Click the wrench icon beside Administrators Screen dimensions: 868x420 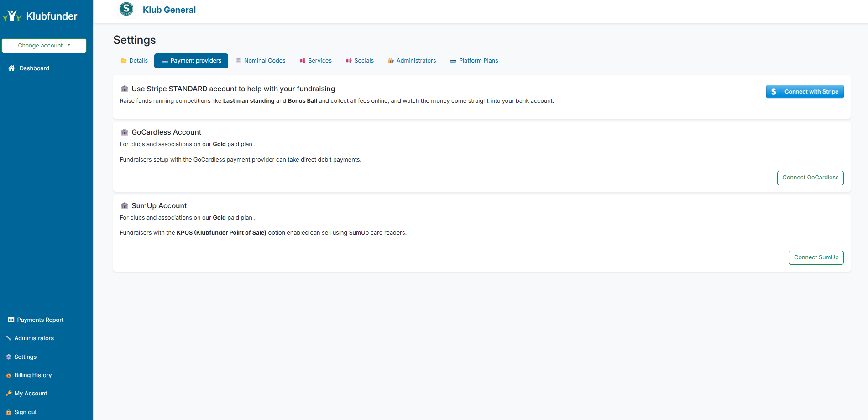[x=9, y=338]
